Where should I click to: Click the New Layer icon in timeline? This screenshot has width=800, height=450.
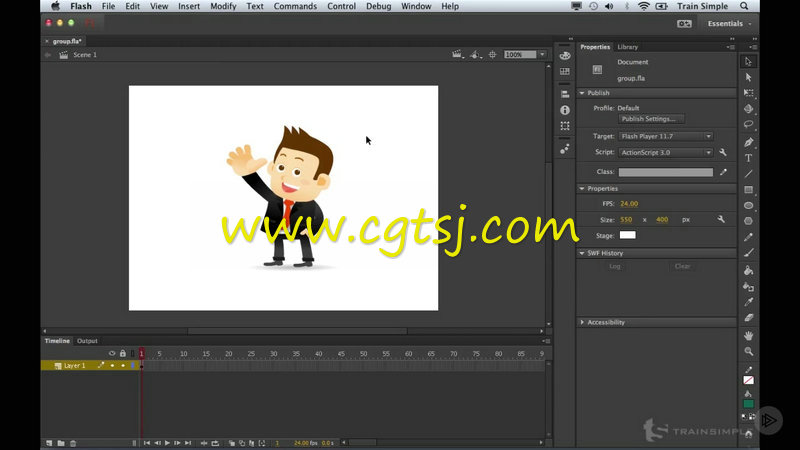[49, 443]
